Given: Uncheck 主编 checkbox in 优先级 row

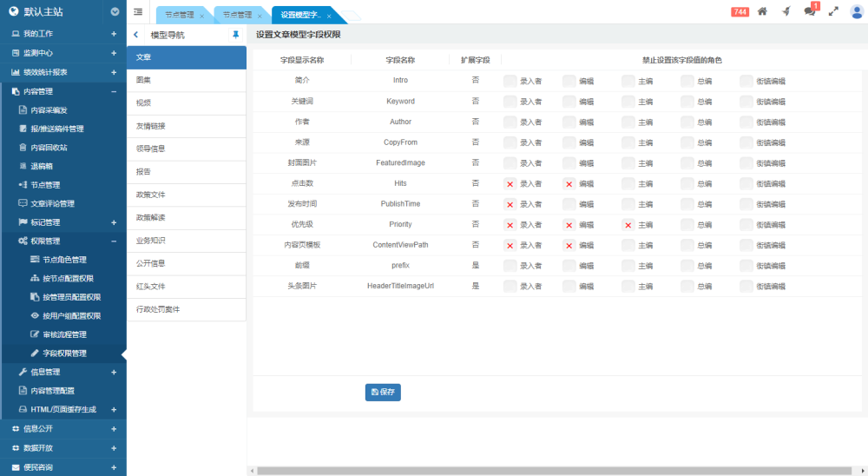Looking at the screenshot, I should pos(628,225).
